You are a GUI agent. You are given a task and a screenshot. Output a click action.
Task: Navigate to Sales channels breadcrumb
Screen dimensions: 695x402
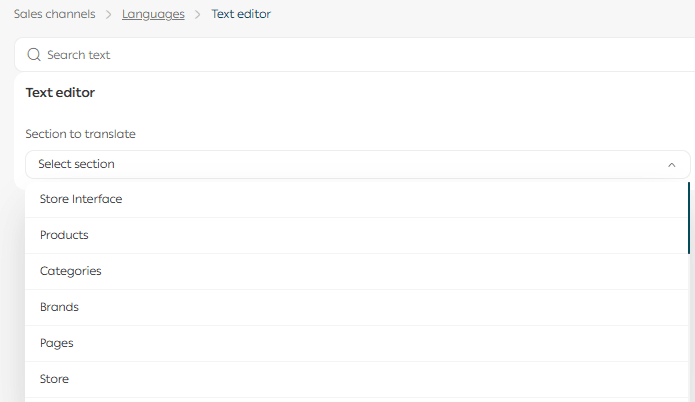click(56, 14)
